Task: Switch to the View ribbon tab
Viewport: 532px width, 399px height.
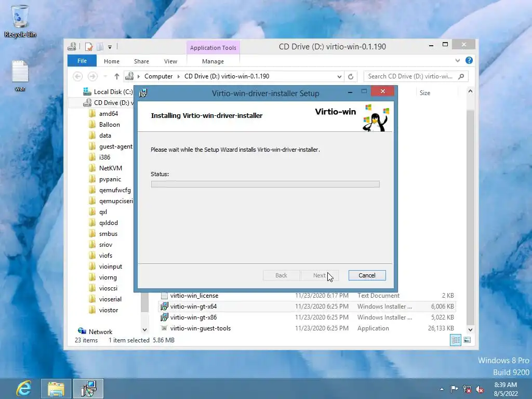Action: (170, 61)
